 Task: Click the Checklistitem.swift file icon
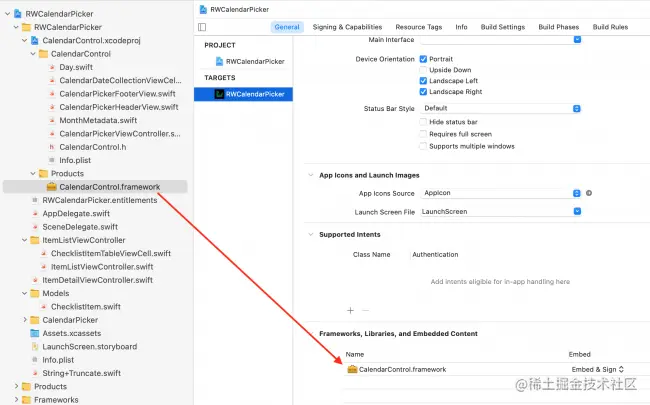[44, 307]
